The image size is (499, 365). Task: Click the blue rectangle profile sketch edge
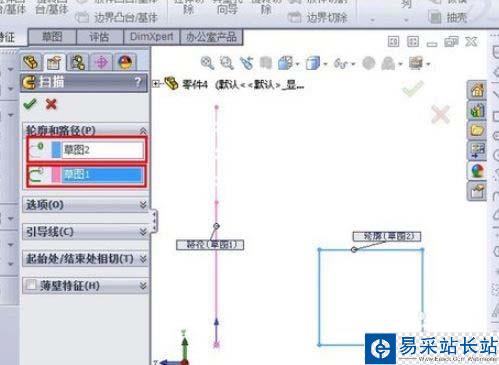371,250
